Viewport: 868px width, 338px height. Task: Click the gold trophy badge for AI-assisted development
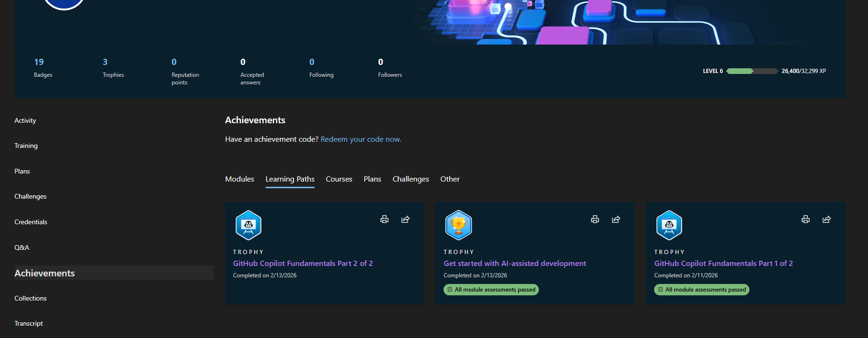pos(459,225)
